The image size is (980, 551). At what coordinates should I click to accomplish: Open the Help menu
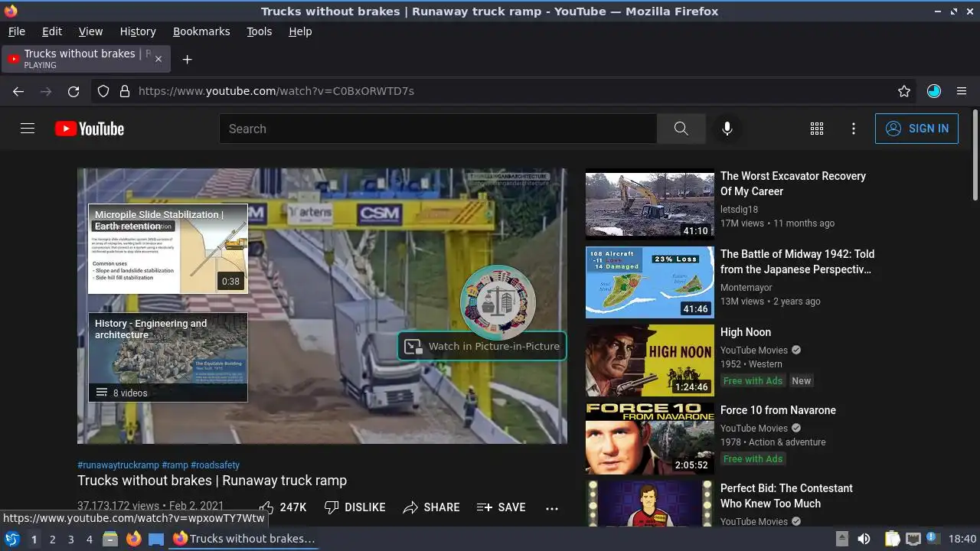click(x=300, y=31)
